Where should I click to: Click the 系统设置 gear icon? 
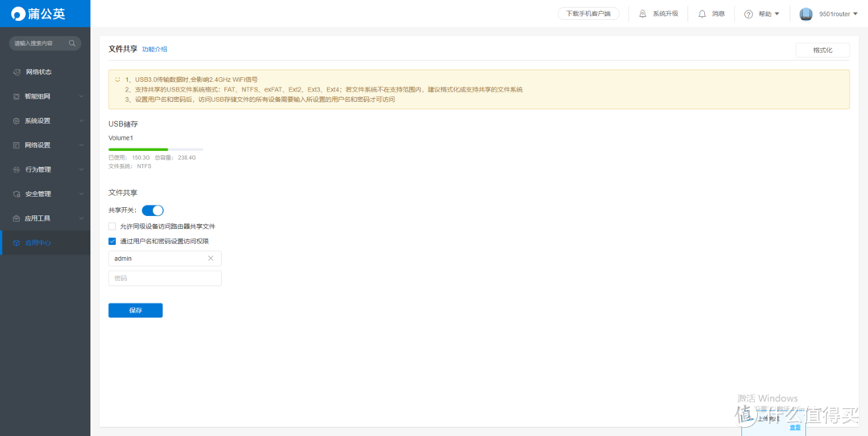[17, 121]
